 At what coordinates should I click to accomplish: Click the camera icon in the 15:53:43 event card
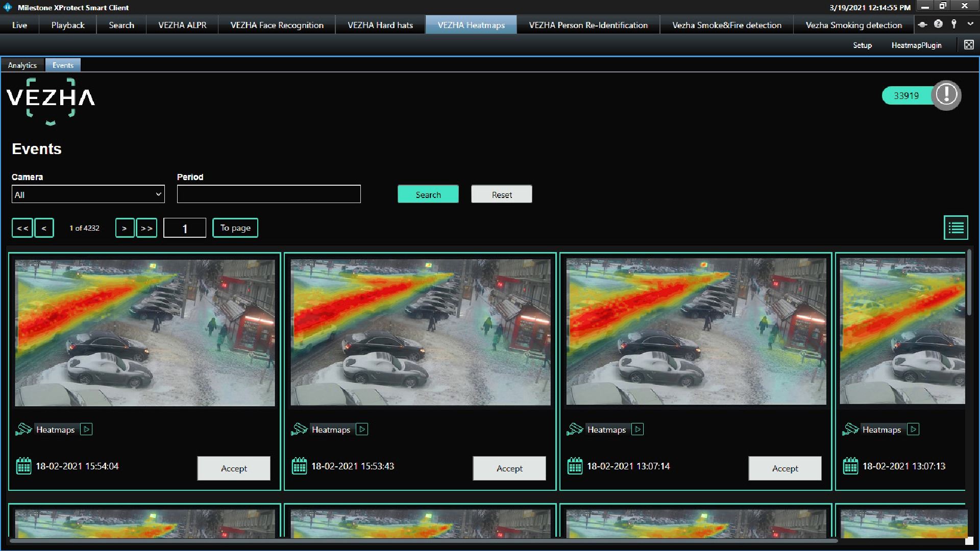pos(299,429)
